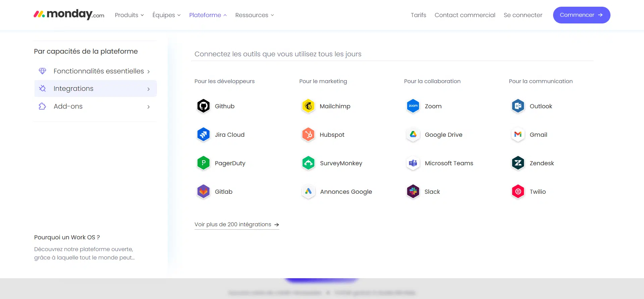
Task: Click the Hubspot orange icon
Action: [x=308, y=135]
